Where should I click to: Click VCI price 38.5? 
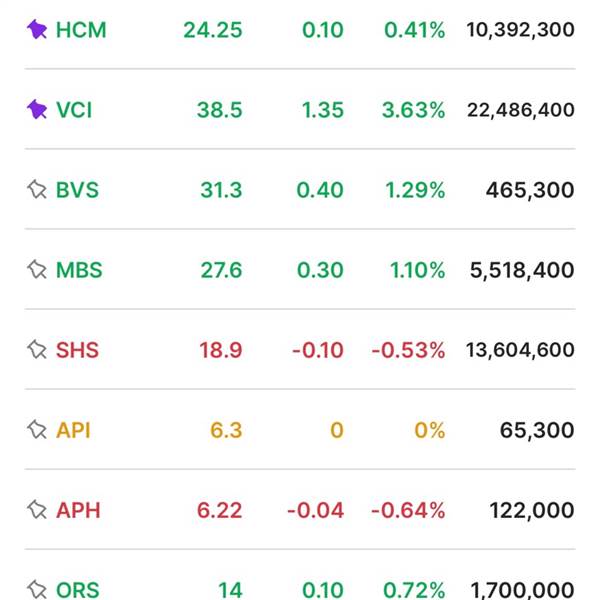point(219,110)
